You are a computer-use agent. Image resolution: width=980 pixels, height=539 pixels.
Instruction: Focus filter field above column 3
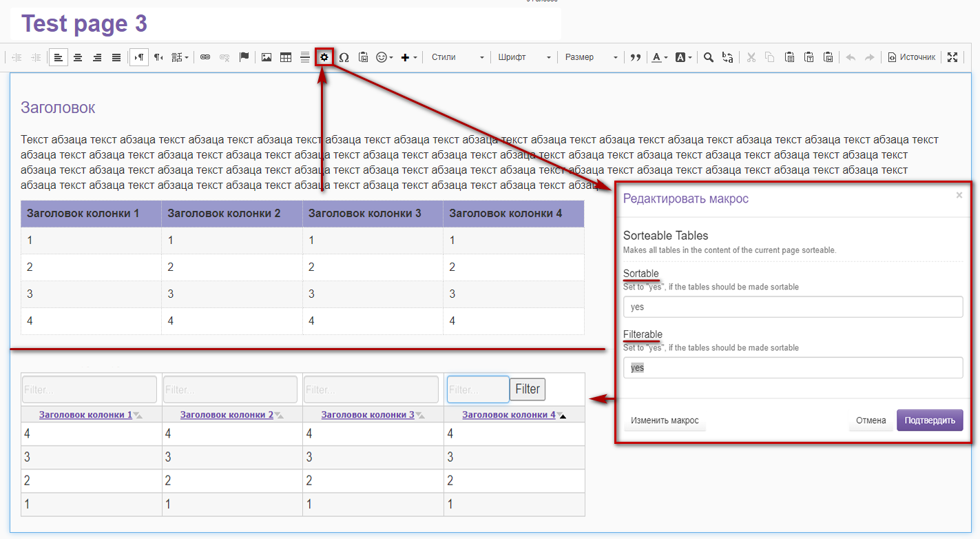(371, 389)
